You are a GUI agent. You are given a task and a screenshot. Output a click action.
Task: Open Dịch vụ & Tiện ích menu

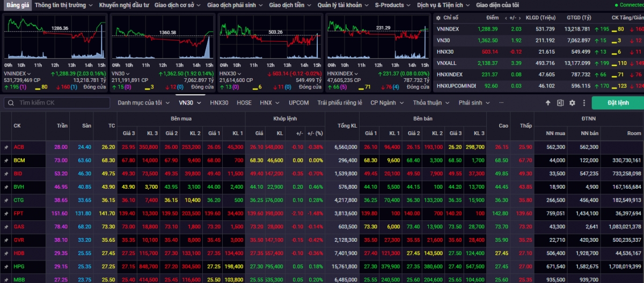[443, 5]
